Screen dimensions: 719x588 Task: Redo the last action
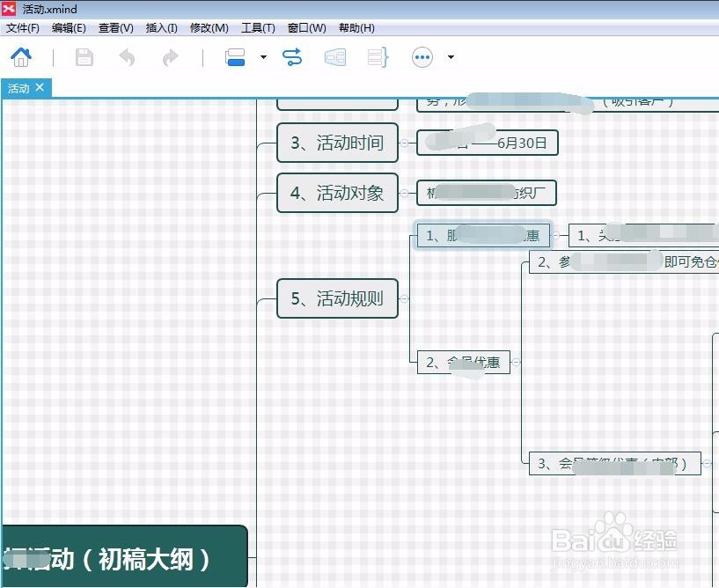169,56
